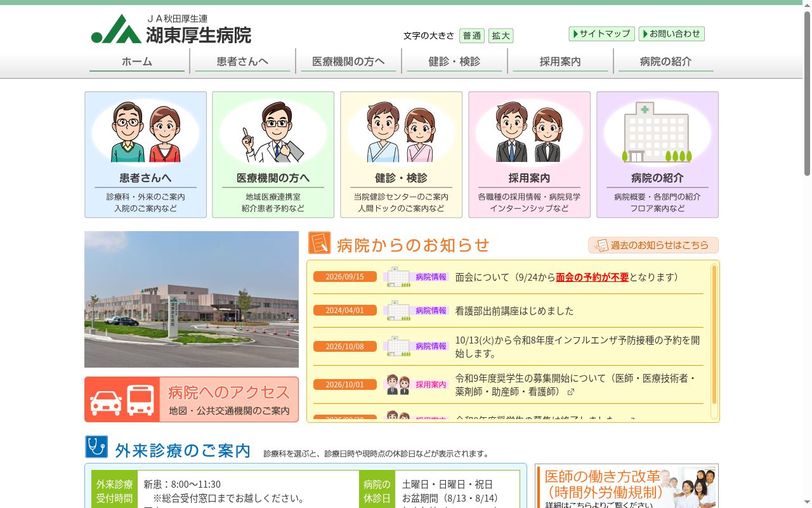
Task: Click the JA hospital logo in the header
Action: click(171, 29)
